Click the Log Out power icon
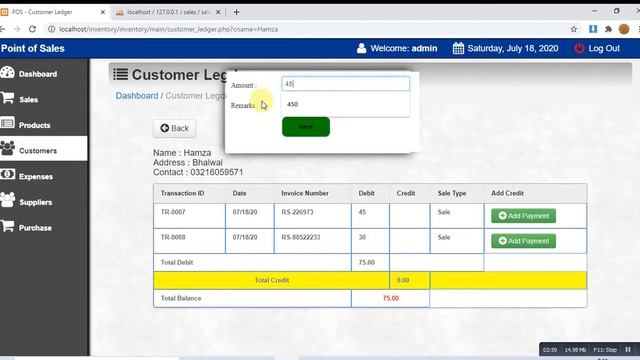The height and width of the screenshot is (360, 640). click(x=579, y=48)
